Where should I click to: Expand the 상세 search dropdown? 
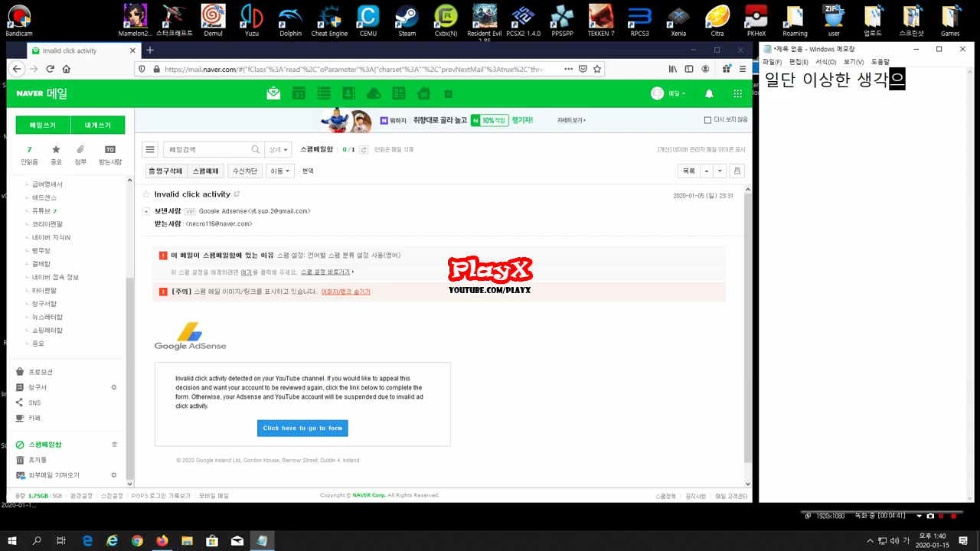[x=279, y=150]
